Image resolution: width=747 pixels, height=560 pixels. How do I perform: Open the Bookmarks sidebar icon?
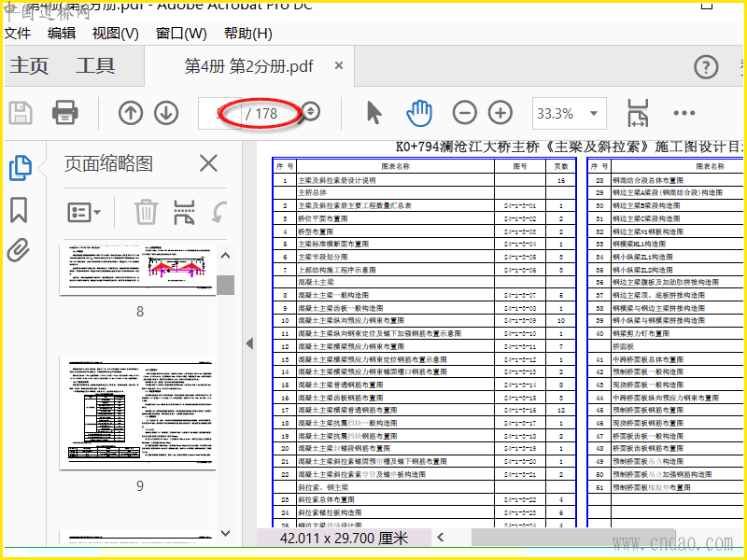[x=19, y=210]
